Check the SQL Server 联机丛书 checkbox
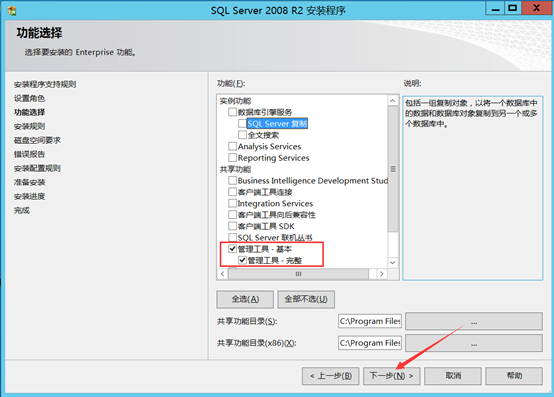This screenshot has height=397, width=554. (232, 237)
